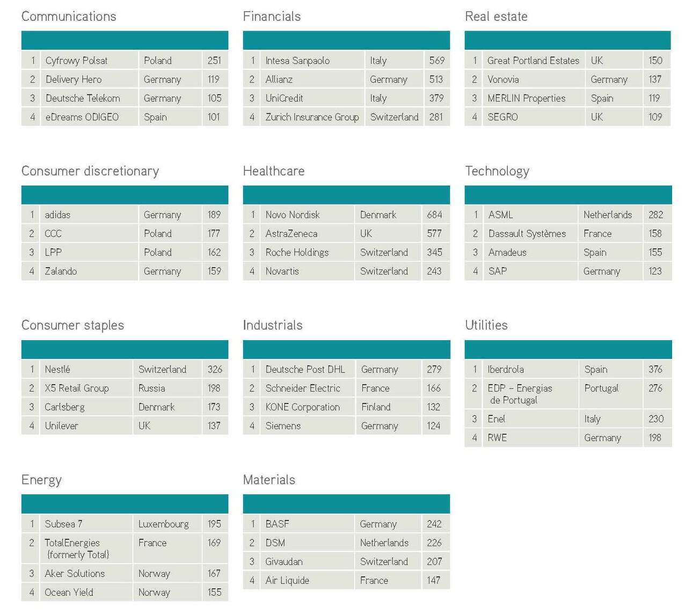Select BASF company name
This screenshot has width=693, height=616.
click(x=277, y=524)
